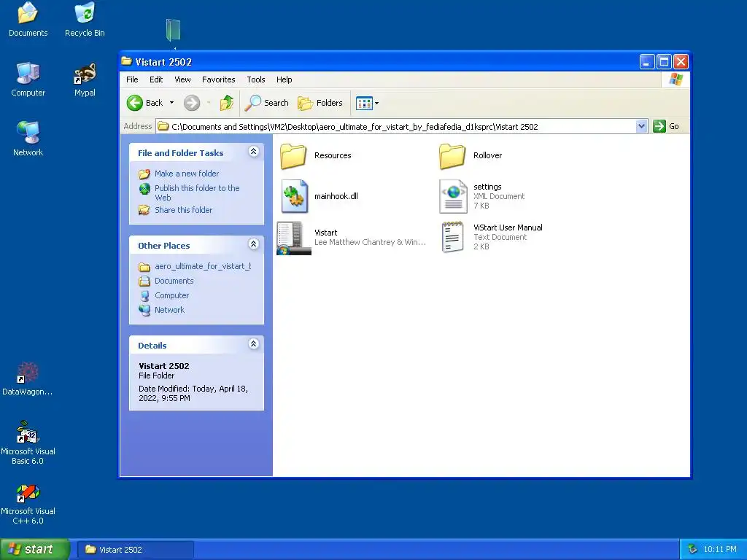Open the Tools menu

[x=256, y=79]
